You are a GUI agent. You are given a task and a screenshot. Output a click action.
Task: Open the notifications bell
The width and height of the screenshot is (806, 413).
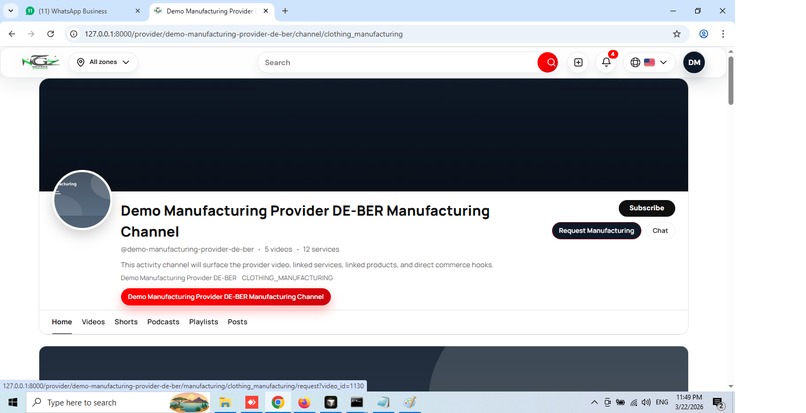tap(607, 62)
